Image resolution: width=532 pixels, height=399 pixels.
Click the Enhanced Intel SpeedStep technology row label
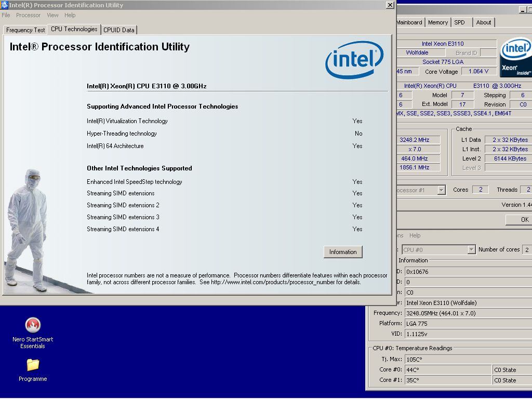(x=135, y=182)
